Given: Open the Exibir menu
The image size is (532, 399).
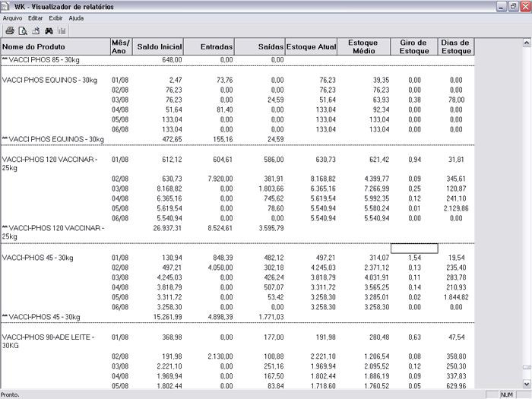Looking at the screenshot, I should (55, 17).
